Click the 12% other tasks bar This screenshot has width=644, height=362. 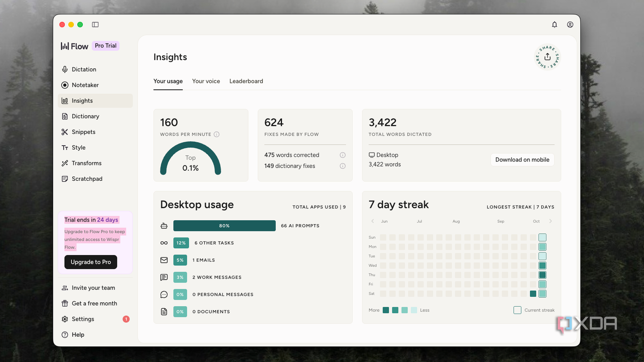coord(181,243)
